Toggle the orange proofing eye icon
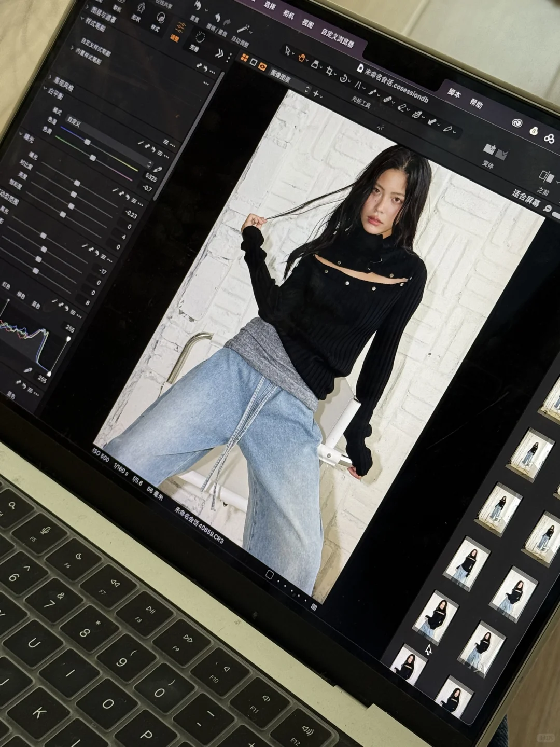The width and height of the screenshot is (560, 747). (x=263, y=66)
